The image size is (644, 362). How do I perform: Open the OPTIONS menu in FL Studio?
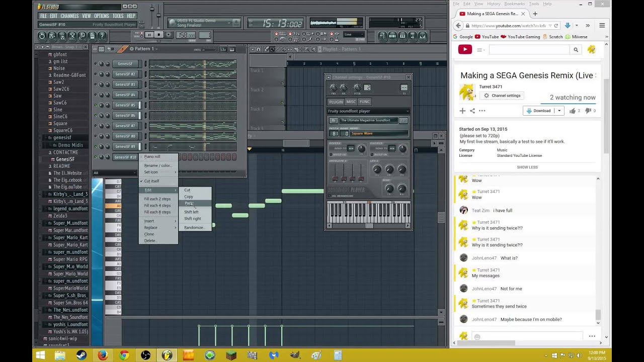pyautogui.click(x=102, y=16)
